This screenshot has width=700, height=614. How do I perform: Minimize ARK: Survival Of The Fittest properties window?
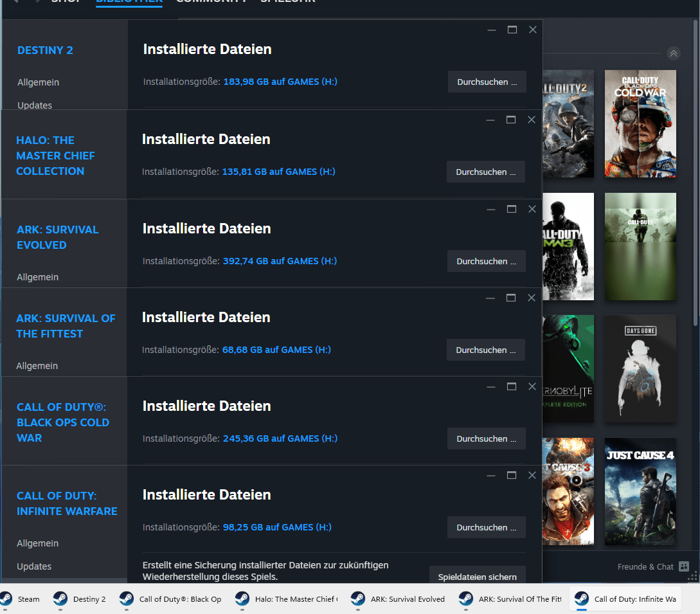[x=490, y=298]
